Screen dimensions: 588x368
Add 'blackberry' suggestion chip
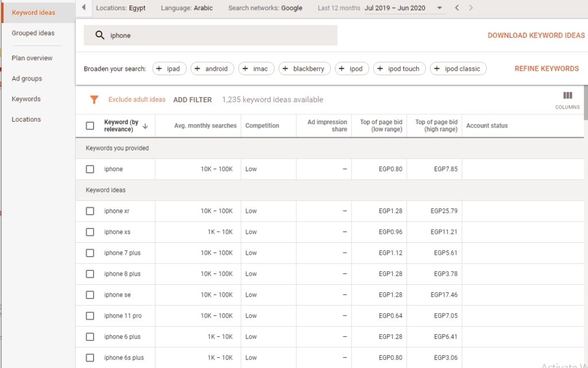(304, 68)
